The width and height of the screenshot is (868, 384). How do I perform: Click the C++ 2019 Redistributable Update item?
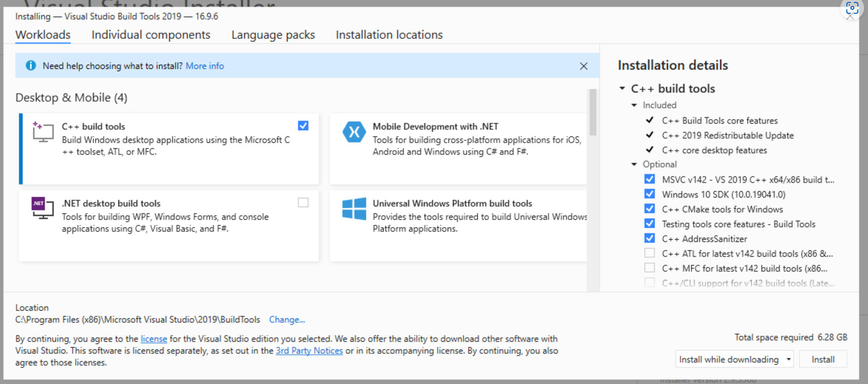(x=727, y=136)
